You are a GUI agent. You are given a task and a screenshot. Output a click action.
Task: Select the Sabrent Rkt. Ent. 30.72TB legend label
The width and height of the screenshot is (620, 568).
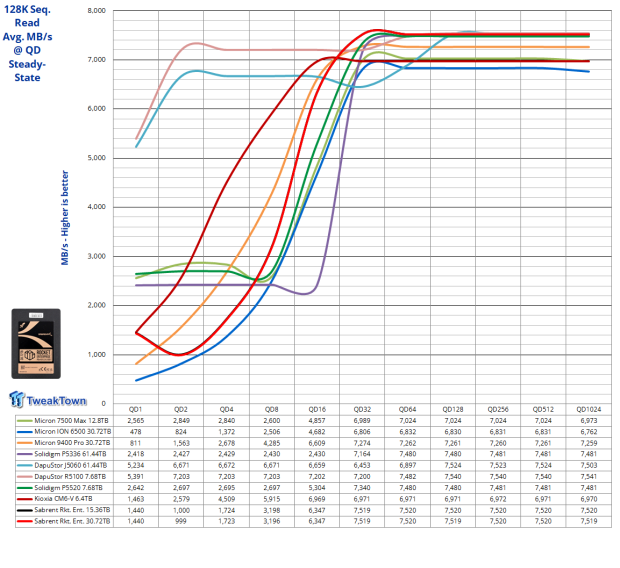(x=72, y=522)
